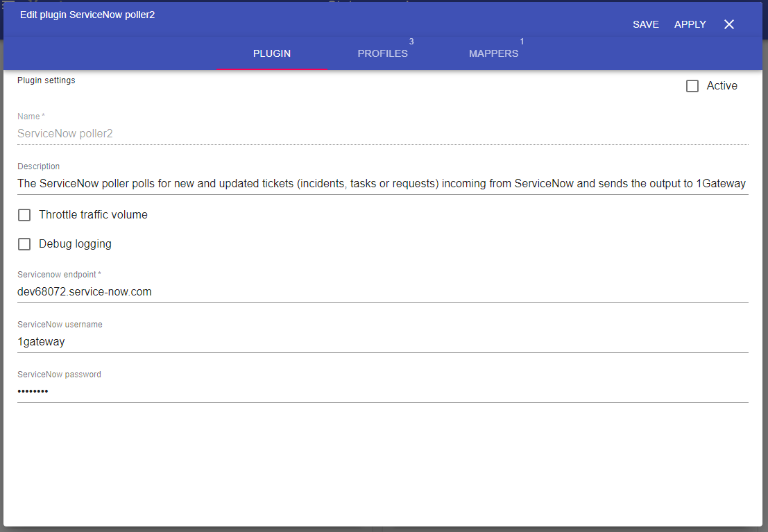Click the SAVE button
The height and width of the screenshot is (532, 768).
pos(646,24)
